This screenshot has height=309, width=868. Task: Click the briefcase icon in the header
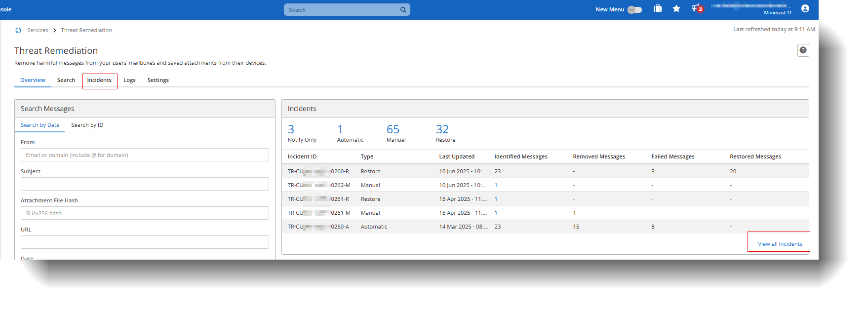pyautogui.click(x=657, y=9)
